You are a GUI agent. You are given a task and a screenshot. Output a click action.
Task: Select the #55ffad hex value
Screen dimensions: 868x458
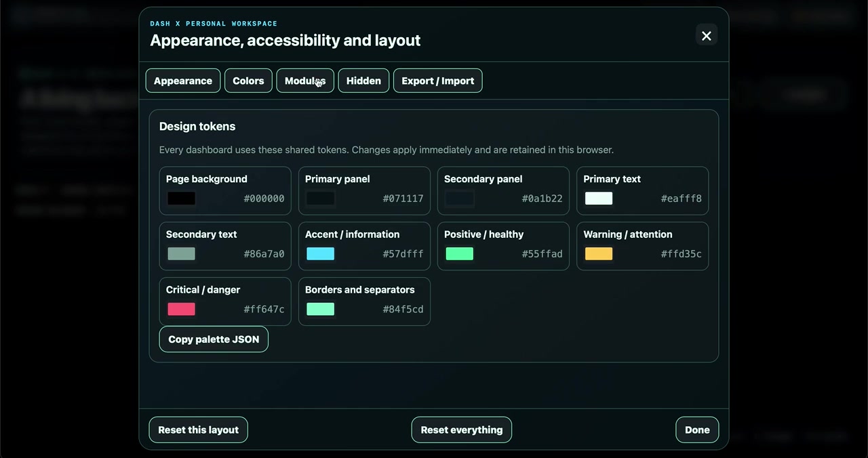coord(542,254)
